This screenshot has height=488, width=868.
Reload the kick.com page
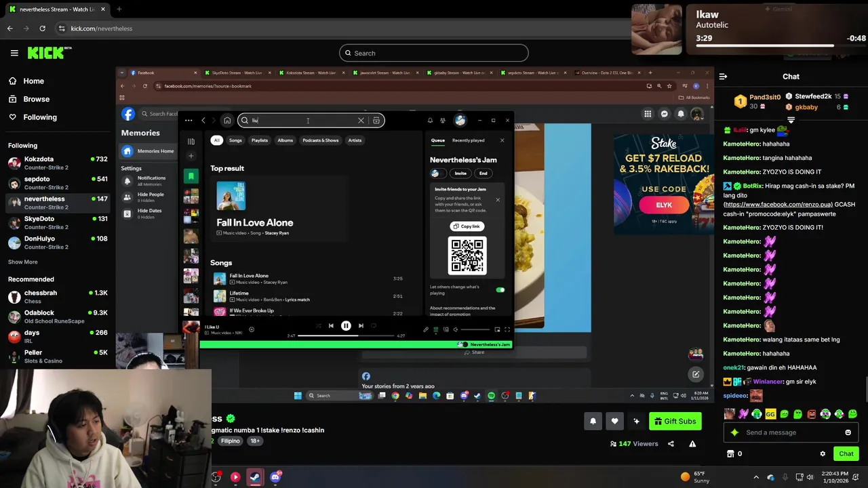(42, 28)
